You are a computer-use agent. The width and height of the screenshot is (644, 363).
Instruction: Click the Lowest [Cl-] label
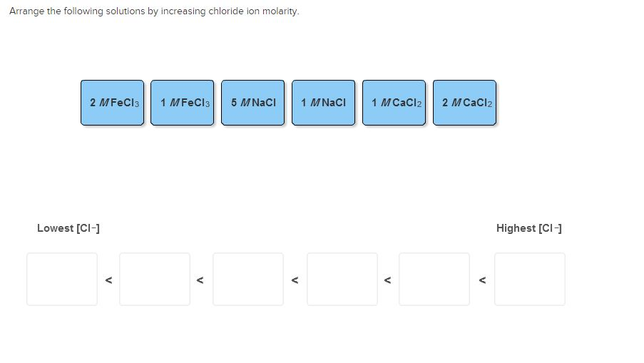tap(68, 228)
